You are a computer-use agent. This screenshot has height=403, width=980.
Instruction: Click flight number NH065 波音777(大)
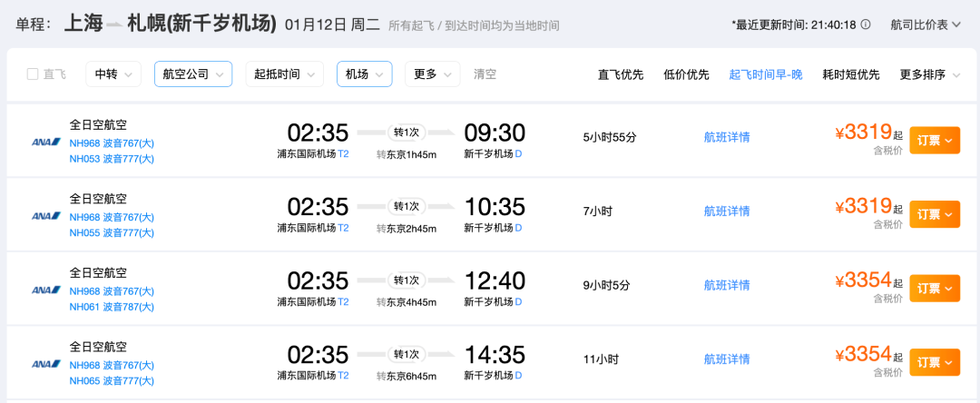pos(112,380)
